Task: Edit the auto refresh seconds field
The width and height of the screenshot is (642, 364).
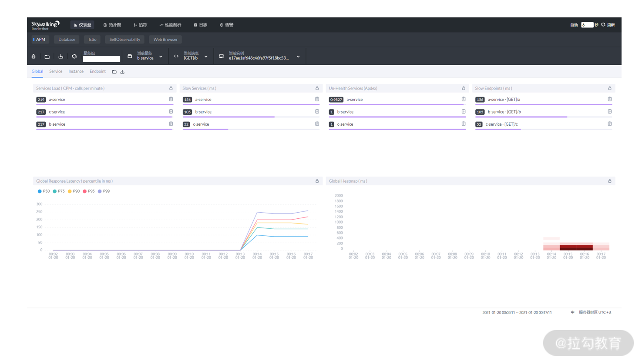Action: tap(587, 25)
